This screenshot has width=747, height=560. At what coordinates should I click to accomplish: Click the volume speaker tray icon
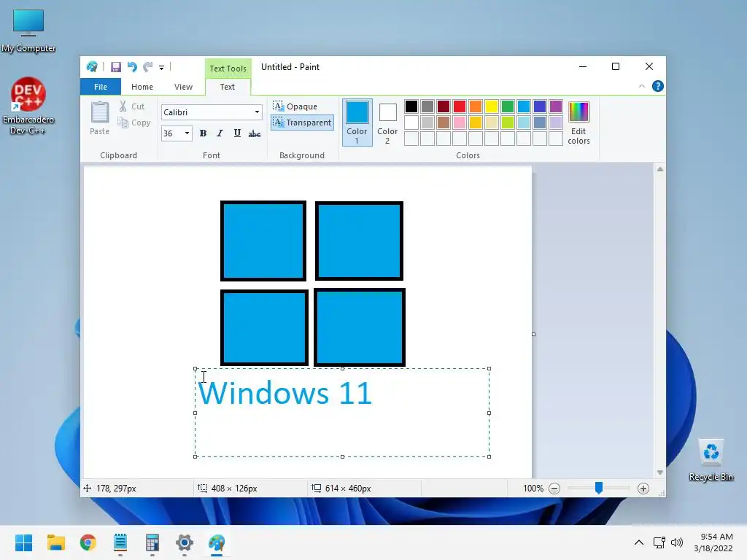677,542
